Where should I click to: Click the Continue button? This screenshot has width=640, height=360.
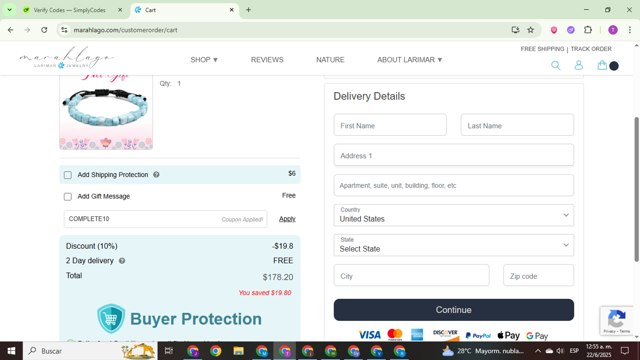click(x=453, y=310)
